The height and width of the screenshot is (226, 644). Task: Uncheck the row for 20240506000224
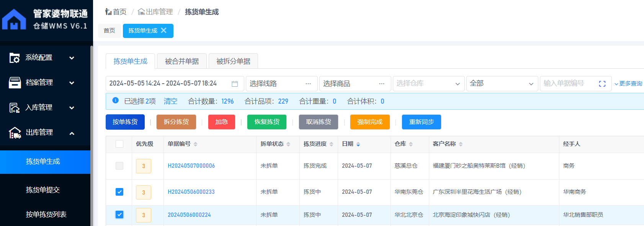pos(119,214)
